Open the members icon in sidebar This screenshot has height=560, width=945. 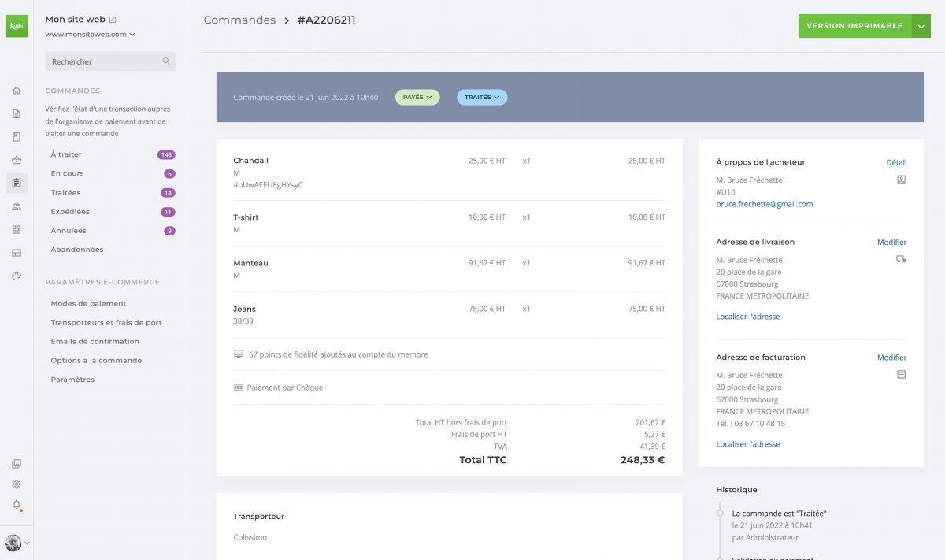17,206
